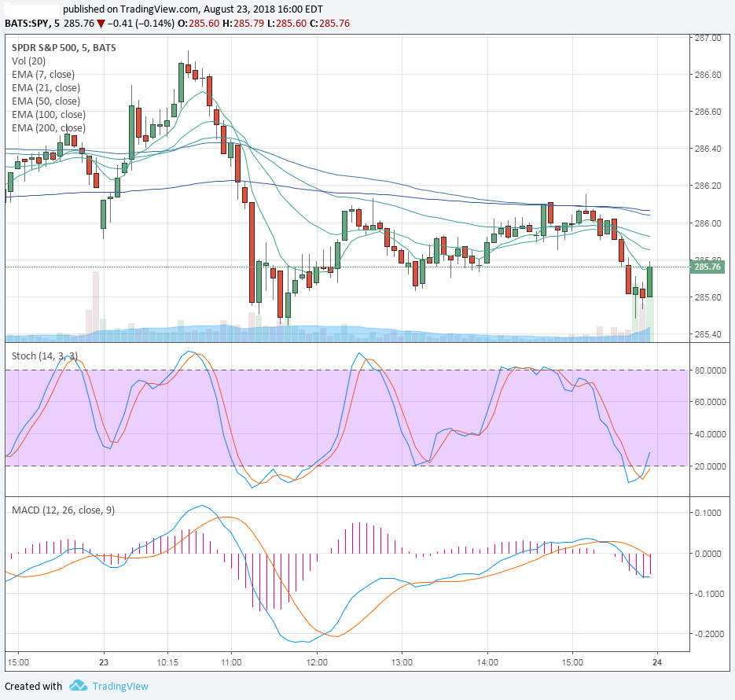Click the C:285.76 close value
Screen dimensions: 735x700
click(x=330, y=24)
